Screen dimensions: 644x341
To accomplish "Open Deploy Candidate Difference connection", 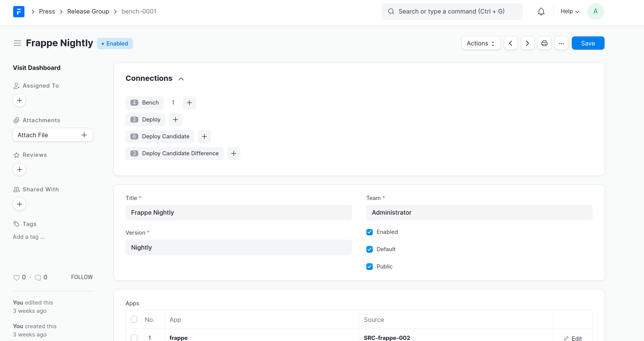I will [x=180, y=153].
